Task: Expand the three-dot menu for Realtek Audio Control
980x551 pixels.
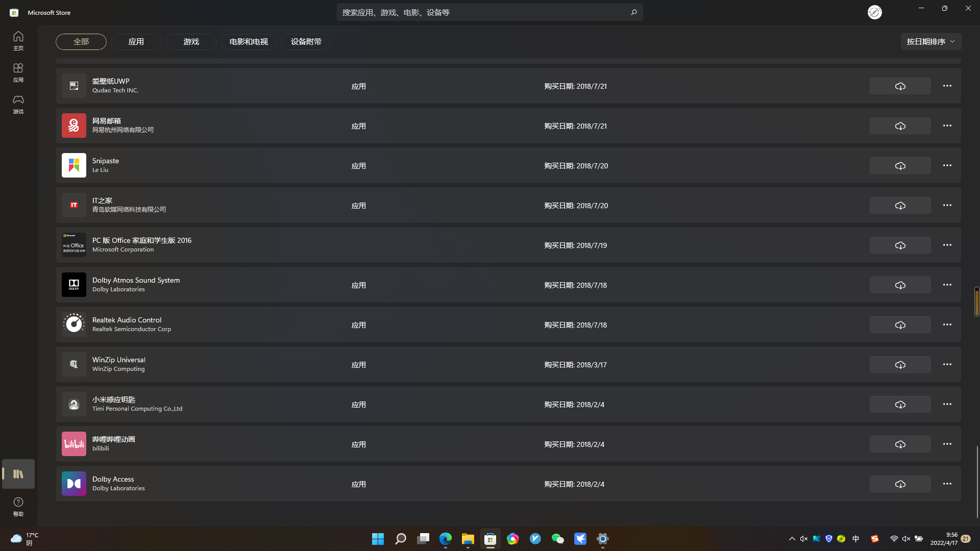Action: click(x=947, y=325)
